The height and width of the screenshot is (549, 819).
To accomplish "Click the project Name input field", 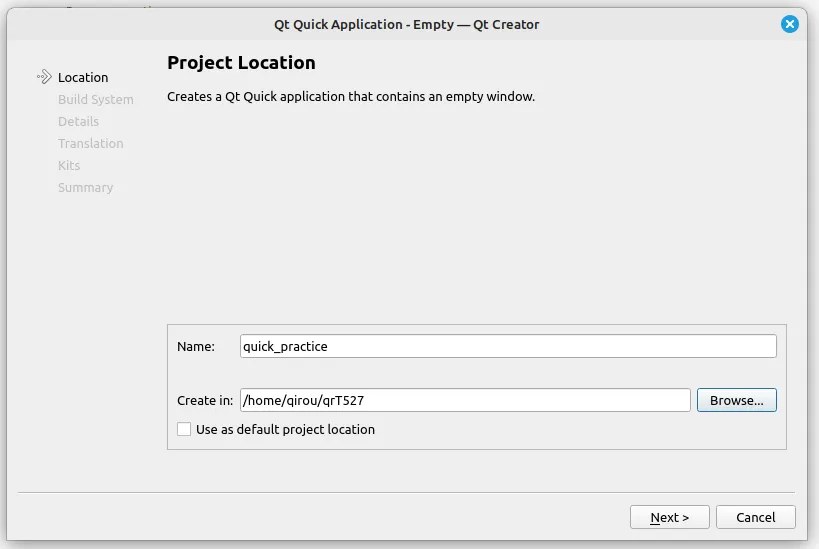I will (x=508, y=346).
